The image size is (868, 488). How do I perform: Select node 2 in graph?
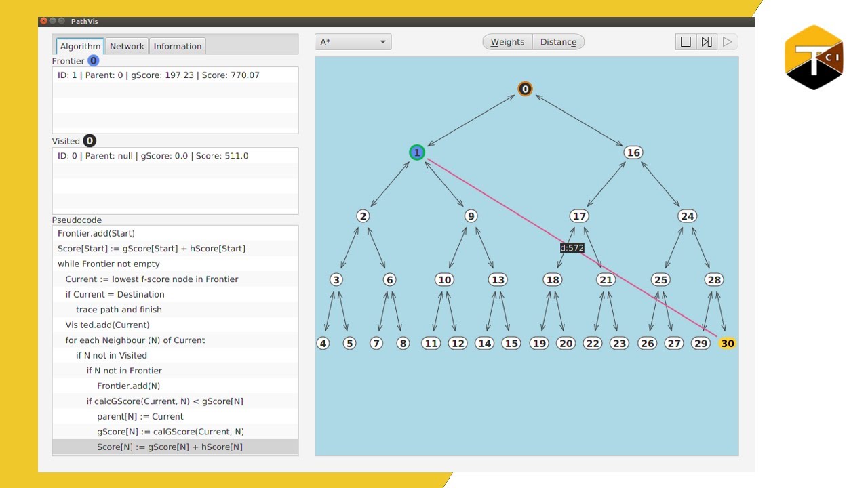pos(363,216)
